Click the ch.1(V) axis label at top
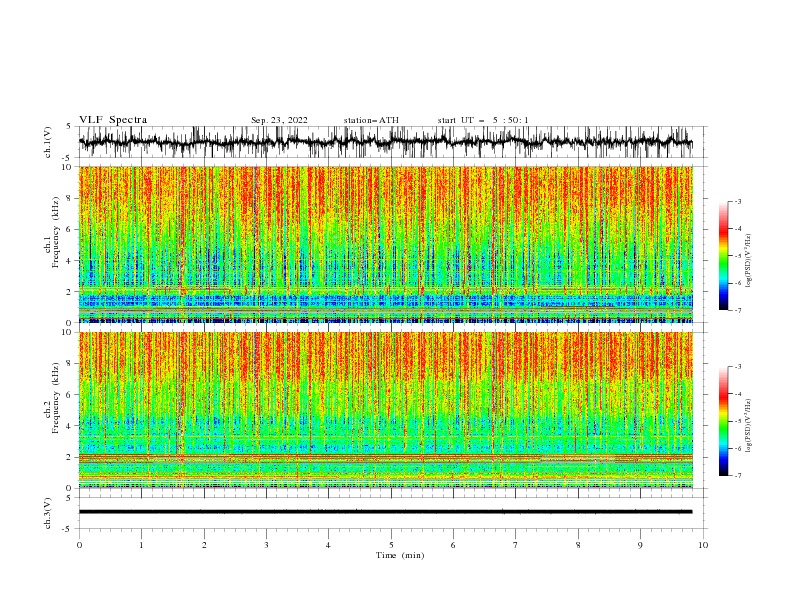The height and width of the screenshot is (612, 792). tap(48, 142)
